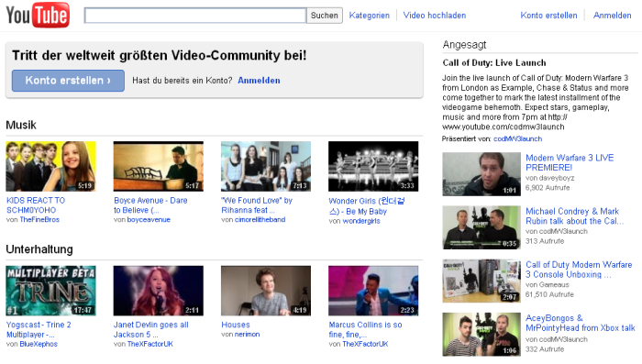The height and width of the screenshot is (364, 642).
Task: Open the Boyce Avenue video thumbnail
Action: 159,166
